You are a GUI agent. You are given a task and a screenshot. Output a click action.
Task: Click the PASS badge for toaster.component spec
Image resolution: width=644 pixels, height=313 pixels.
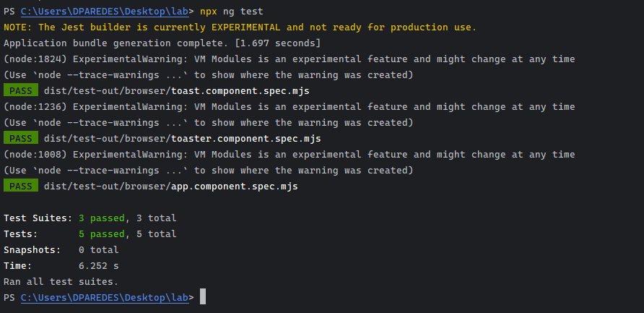click(x=20, y=138)
